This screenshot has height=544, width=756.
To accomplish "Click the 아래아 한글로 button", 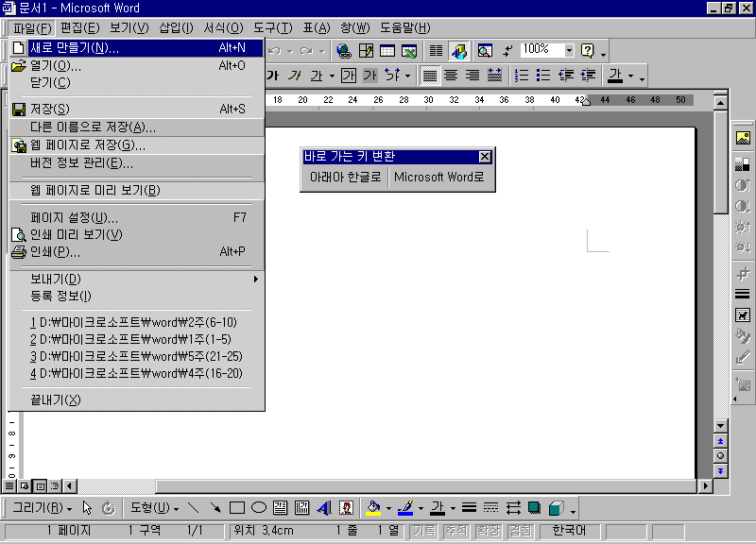I will [x=345, y=178].
